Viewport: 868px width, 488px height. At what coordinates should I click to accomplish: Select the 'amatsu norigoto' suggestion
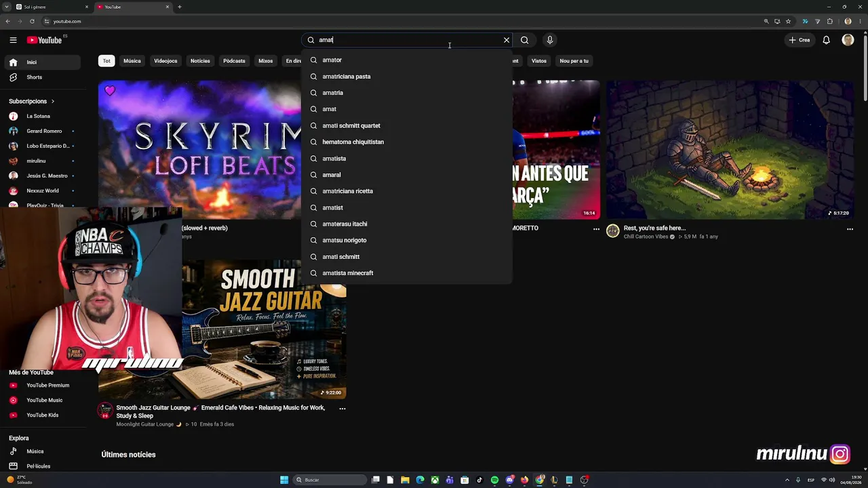click(x=407, y=240)
